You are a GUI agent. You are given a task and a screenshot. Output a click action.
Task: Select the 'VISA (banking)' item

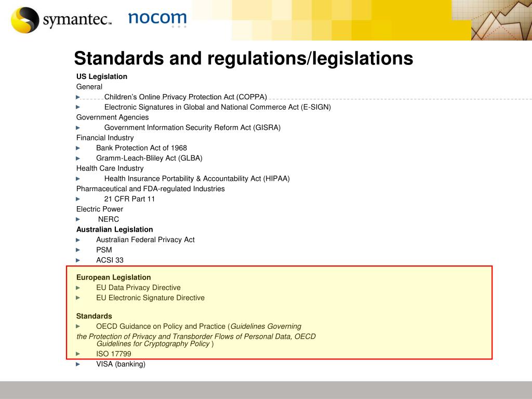pyautogui.click(x=121, y=364)
